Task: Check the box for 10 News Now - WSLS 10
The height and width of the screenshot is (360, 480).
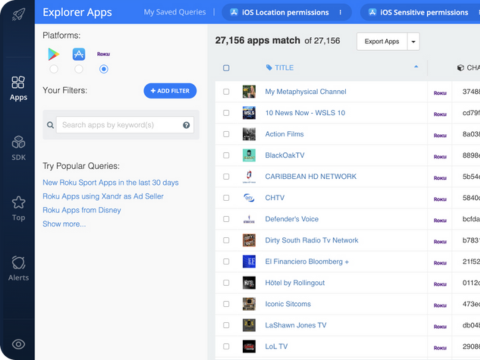Action: coord(226,113)
